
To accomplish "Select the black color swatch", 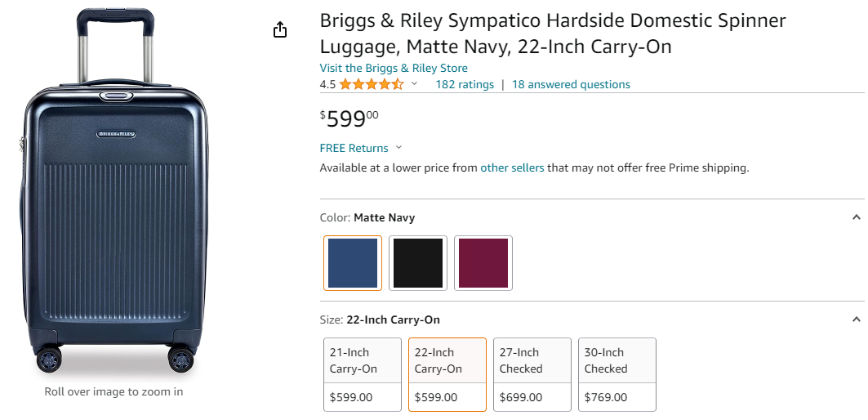I will [418, 263].
